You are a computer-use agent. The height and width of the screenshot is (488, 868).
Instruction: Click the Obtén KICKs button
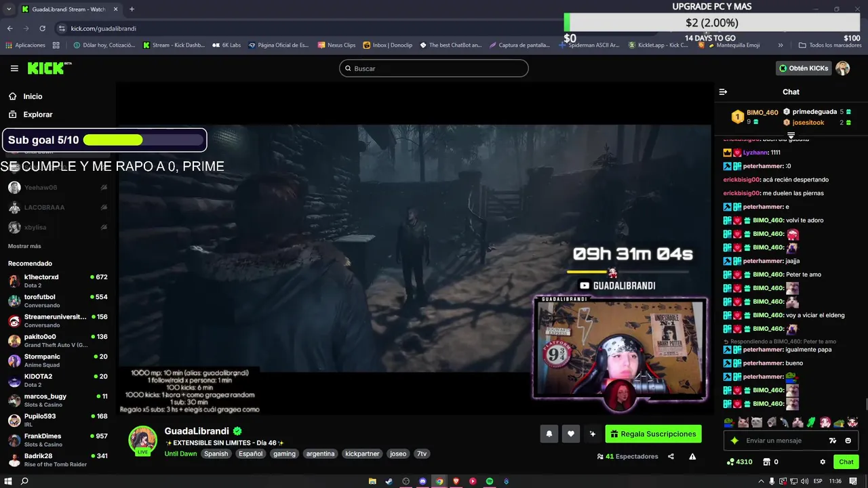pos(804,68)
